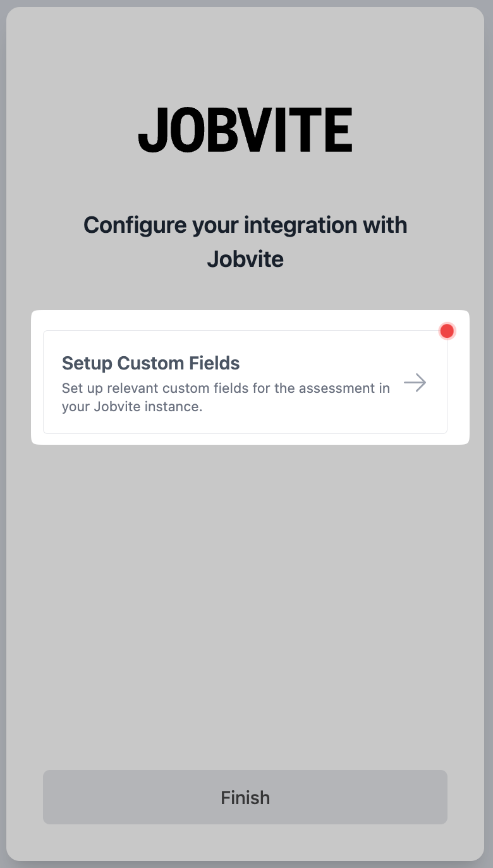Click the right arrow icon
493x868 pixels.
point(415,383)
